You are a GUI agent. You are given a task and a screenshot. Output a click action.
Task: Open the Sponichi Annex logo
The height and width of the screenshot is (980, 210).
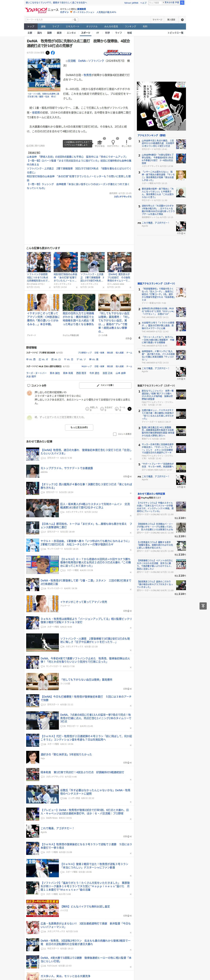117,53
